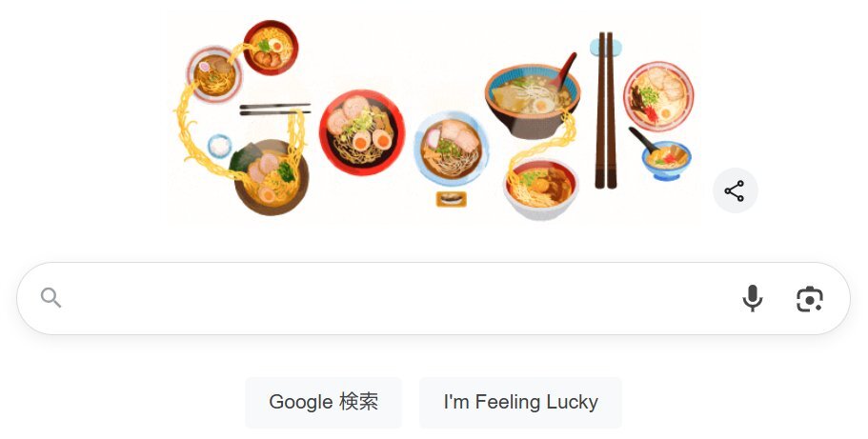This screenshot has width=868, height=439.
Task: Click the large brown bowl with seaweed
Action: tap(272, 177)
